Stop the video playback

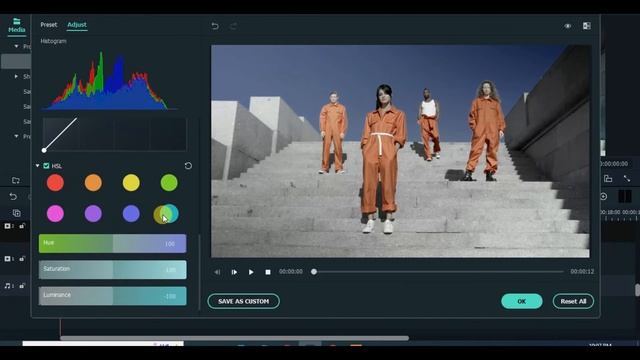(x=268, y=272)
